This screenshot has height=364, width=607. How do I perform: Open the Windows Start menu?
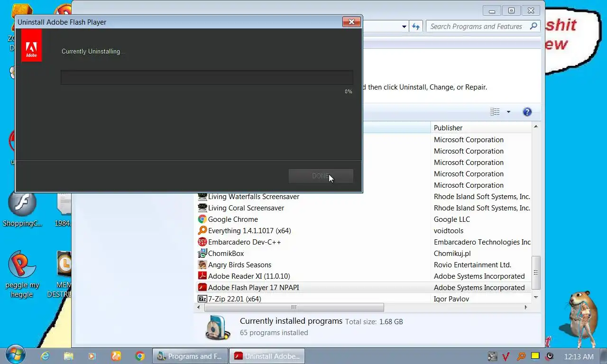click(x=16, y=355)
